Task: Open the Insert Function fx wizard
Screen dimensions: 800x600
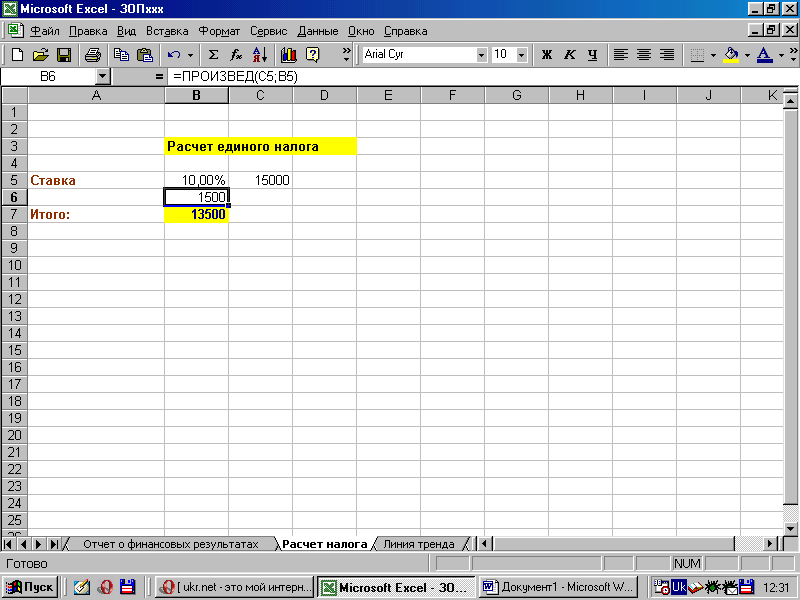Action: (236, 55)
